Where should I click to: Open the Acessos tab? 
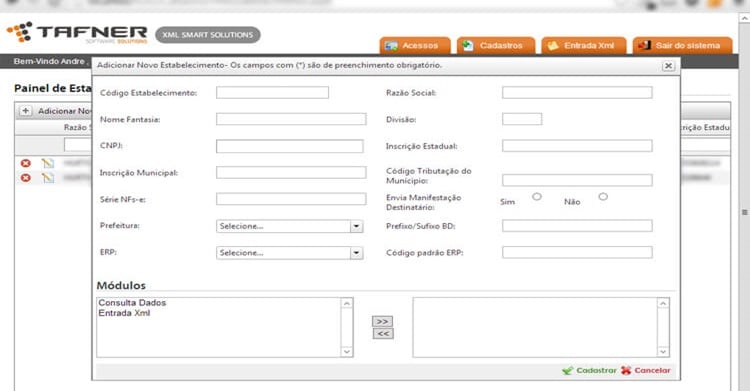(415, 45)
